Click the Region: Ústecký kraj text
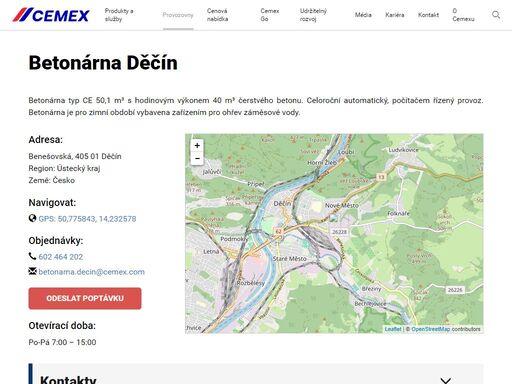Screen dimensions: 512x384 [64, 168]
